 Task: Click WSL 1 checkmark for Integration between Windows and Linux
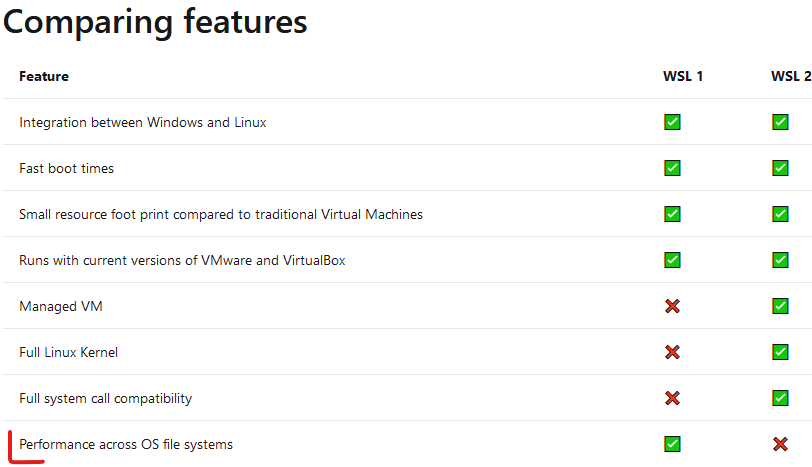click(672, 122)
